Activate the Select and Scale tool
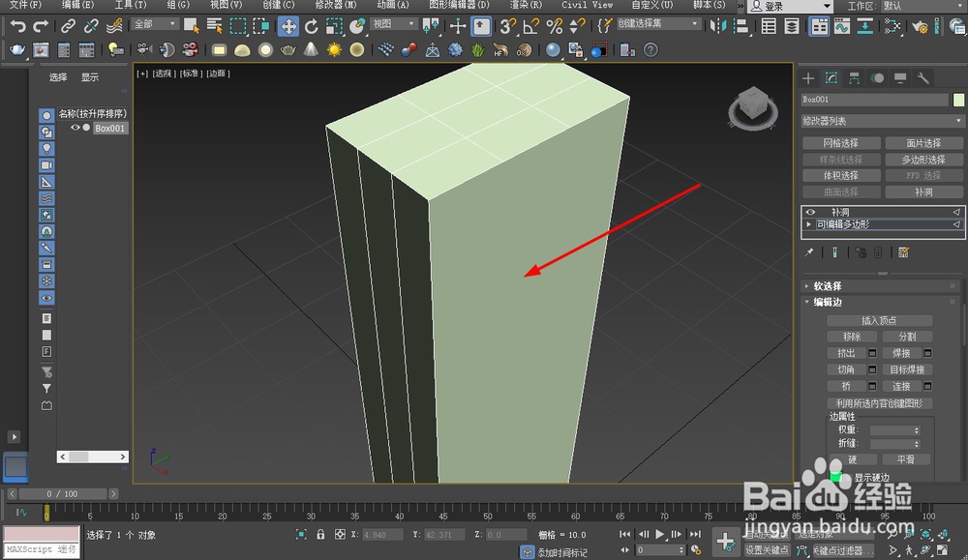968x560 pixels. click(334, 26)
